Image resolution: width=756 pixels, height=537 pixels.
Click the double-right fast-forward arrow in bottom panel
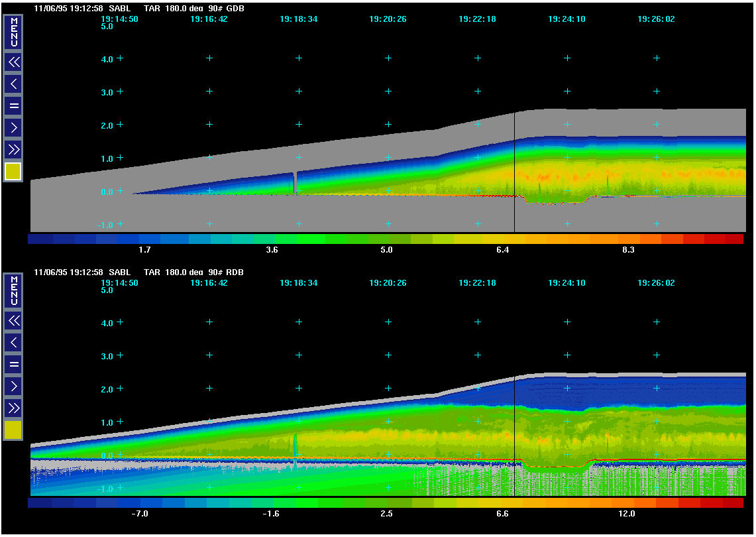click(x=13, y=407)
